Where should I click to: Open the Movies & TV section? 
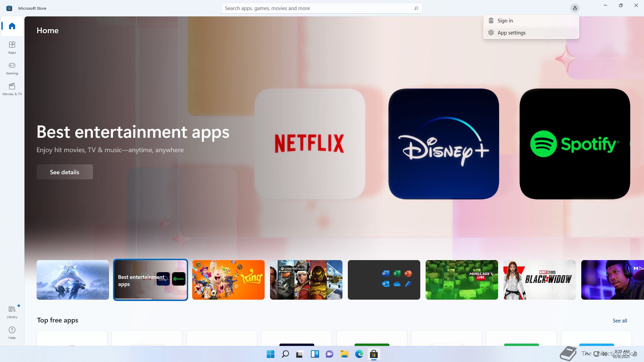(12, 89)
